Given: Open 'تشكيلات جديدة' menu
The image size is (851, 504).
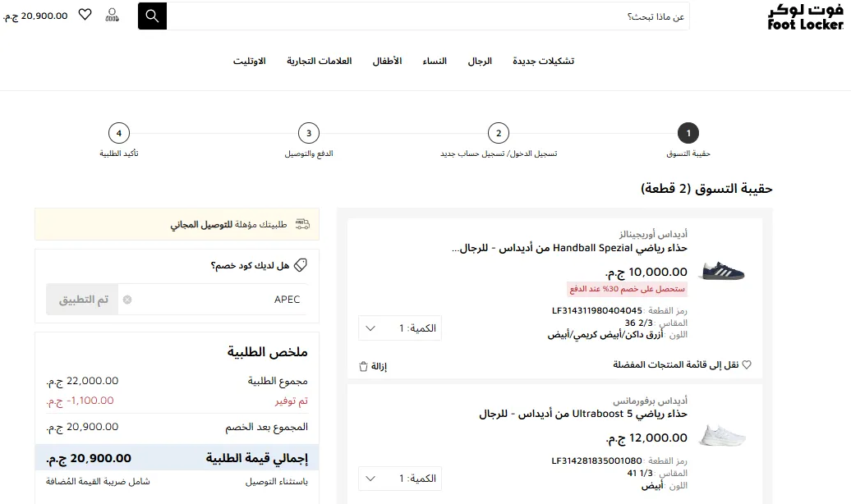Looking at the screenshot, I should [543, 61].
